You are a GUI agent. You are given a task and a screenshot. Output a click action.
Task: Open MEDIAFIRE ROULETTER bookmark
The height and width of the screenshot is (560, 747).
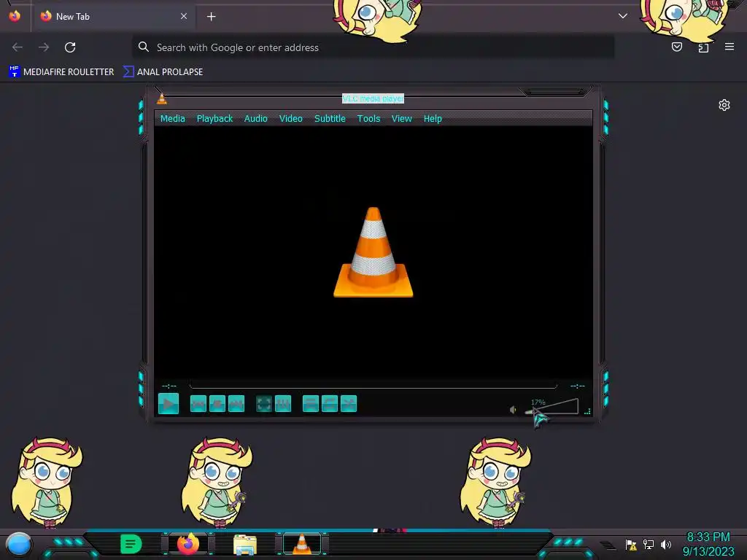click(x=61, y=72)
